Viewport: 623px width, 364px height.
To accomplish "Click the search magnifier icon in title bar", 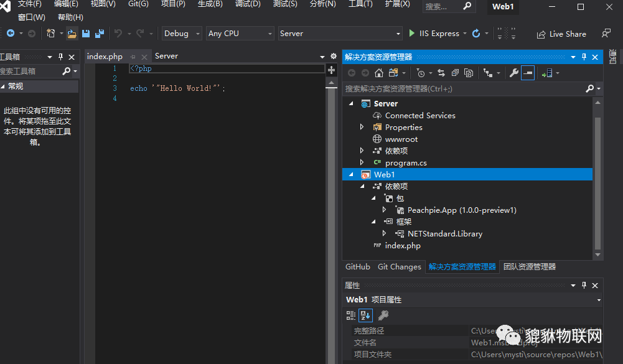I will pyautogui.click(x=467, y=6).
